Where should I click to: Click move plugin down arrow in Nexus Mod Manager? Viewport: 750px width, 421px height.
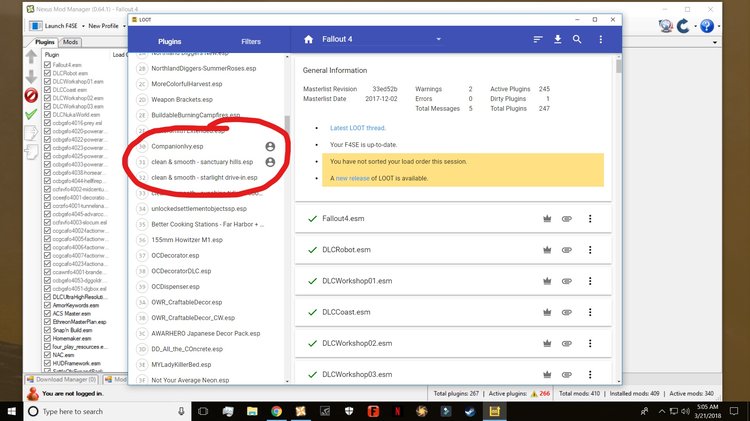tap(31, 76)
